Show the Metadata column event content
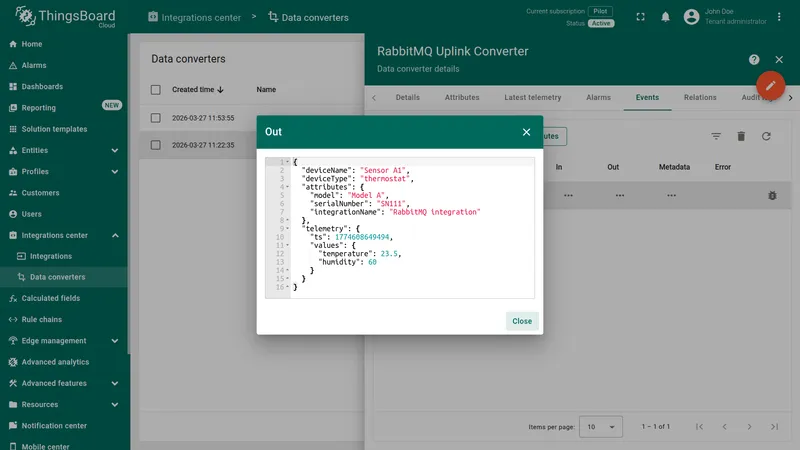800x450 pixels. point(671,195)
